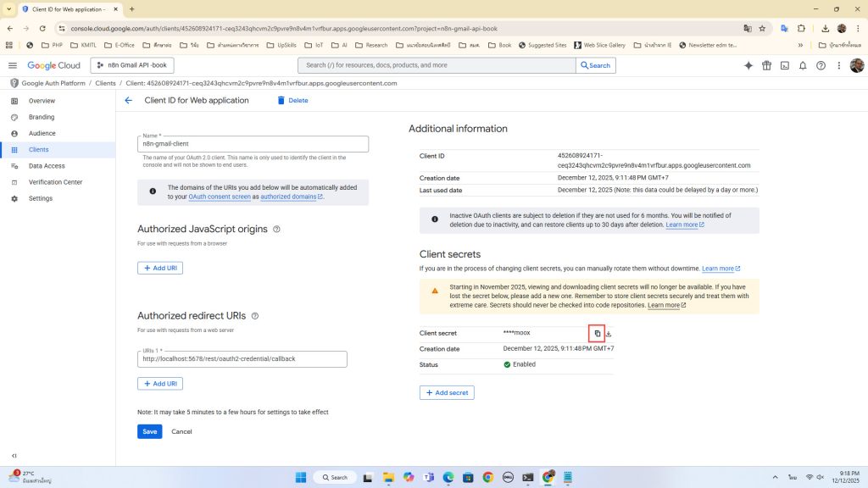Open the three-dot more options menu
Image resolution: width=868 pixels, height=488 pixels.
coord(838,65)
